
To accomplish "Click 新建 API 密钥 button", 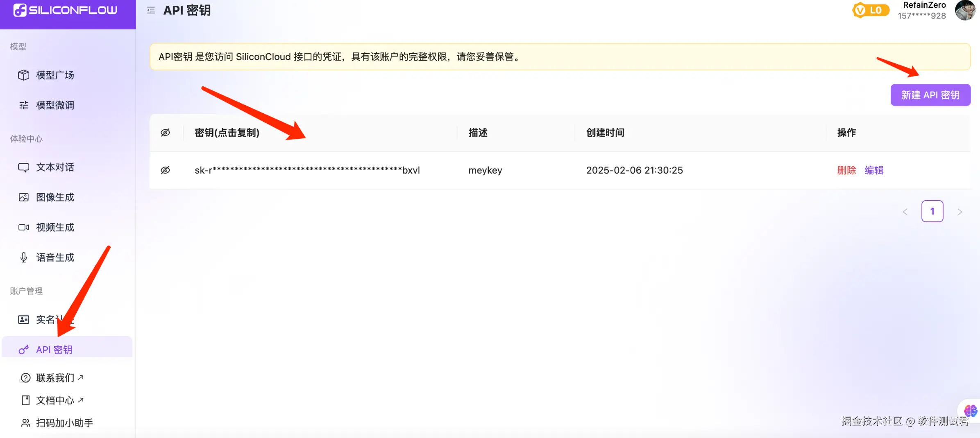I will tap(930, 95).
